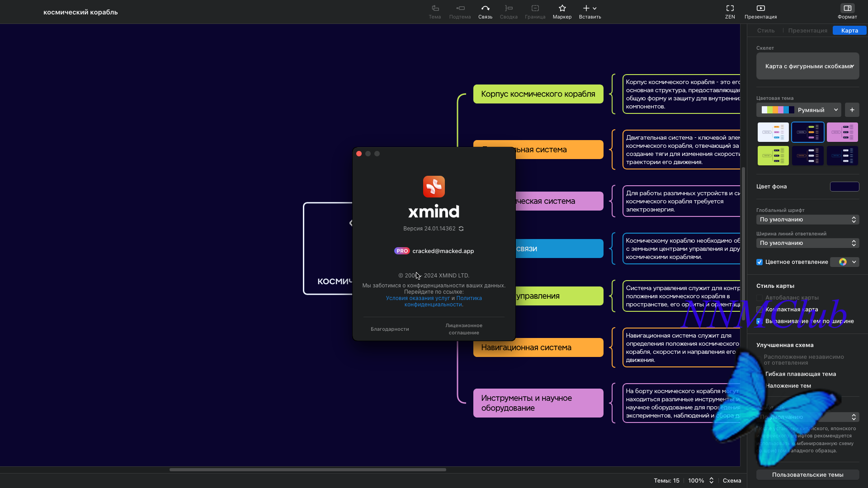Click the Пользовательские темы button
The width and height of the screenshot is (868, 488).
pos(807,475)
